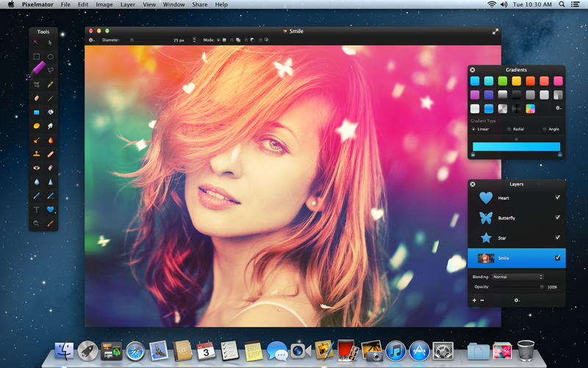
Task: Select the cone Sharpen tool
Action: tap(50, 182)
